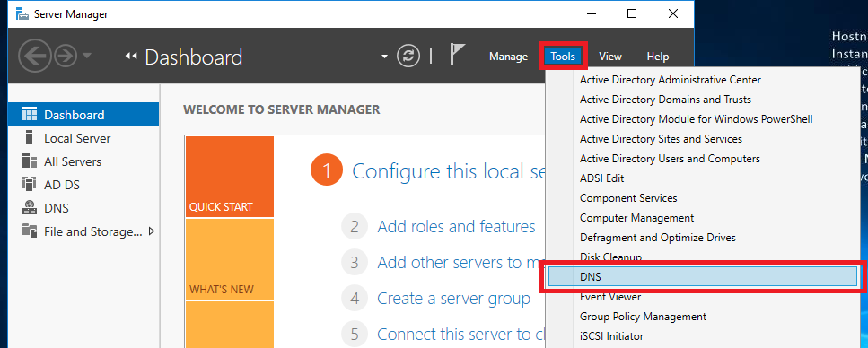Click the forward navigation arrow icon
Viewport: 868px width, 348px height.
(66, 56)
